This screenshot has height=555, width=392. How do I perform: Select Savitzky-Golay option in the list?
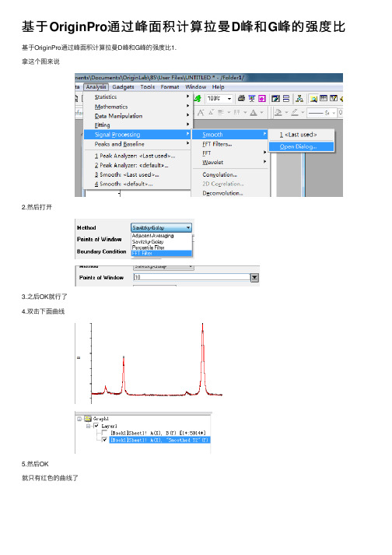148,242
